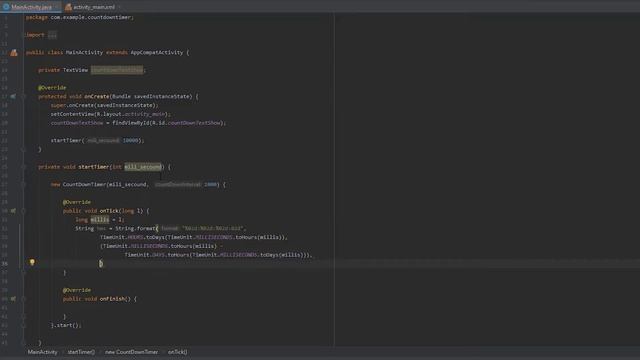Collapse the onCreate method fold marker
Image resolution: width=640 pixels, height=360 pixels.
pyautogui.click(x=23, y=97)
